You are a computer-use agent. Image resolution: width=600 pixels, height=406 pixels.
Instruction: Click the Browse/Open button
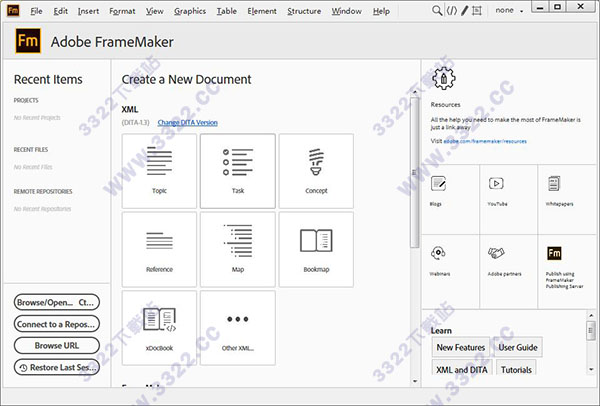click(x=57, y=302)
